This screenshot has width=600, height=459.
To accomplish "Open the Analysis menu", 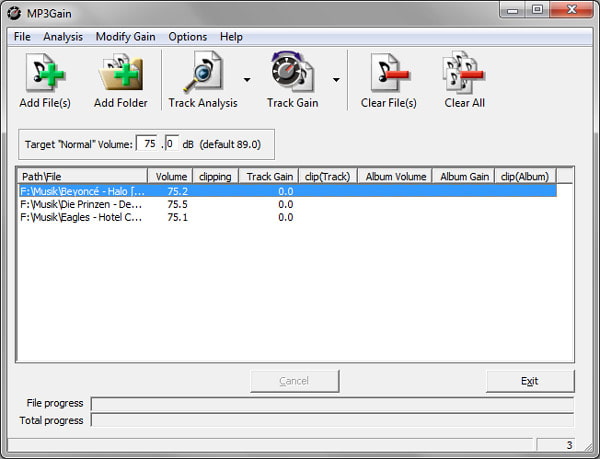I will [x=63, y=37].
